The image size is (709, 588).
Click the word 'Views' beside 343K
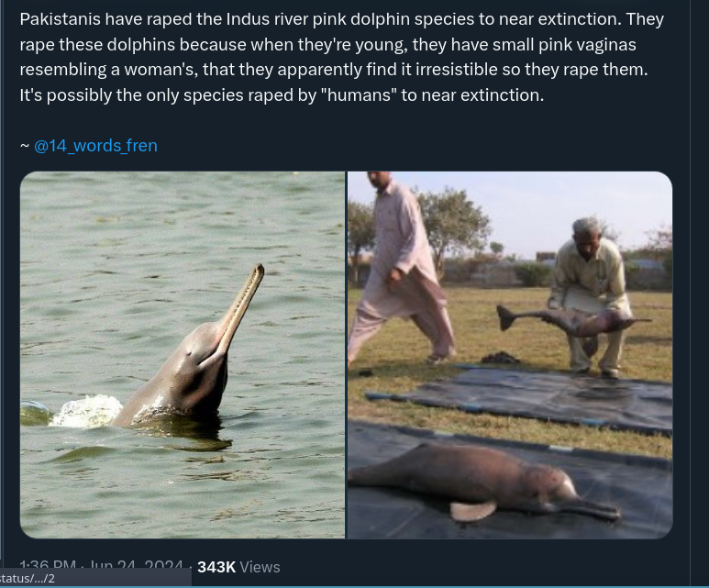pos(260,567)
